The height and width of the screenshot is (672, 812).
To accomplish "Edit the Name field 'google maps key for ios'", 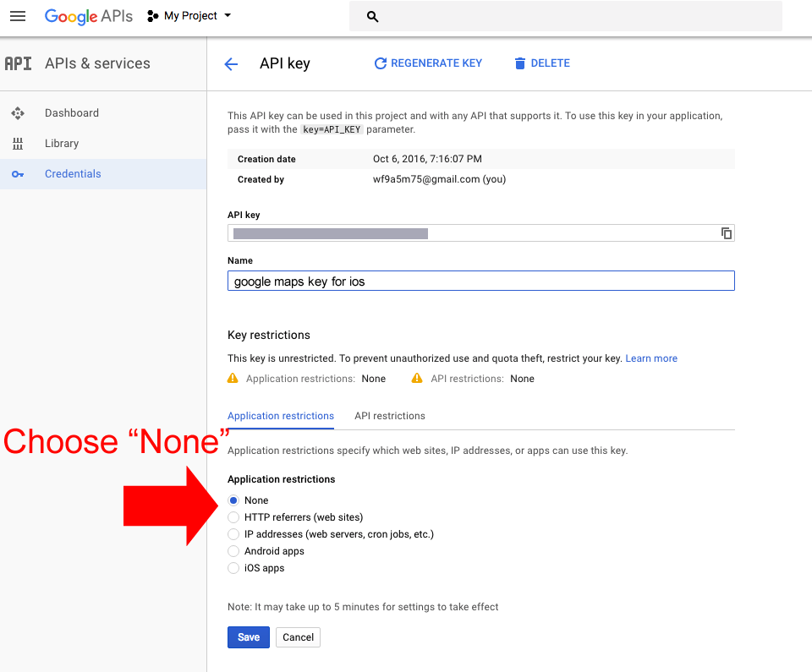I will click(481, 281).
